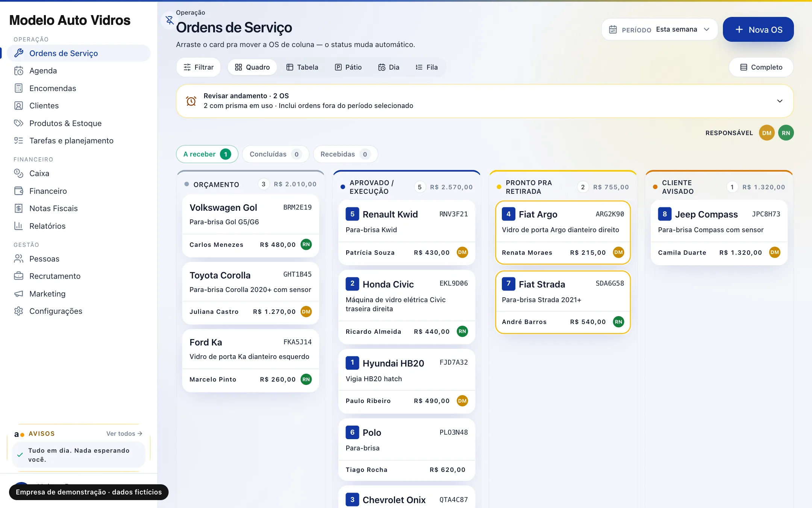Click the unpin sidebar icon beside the title

point(170,20)
